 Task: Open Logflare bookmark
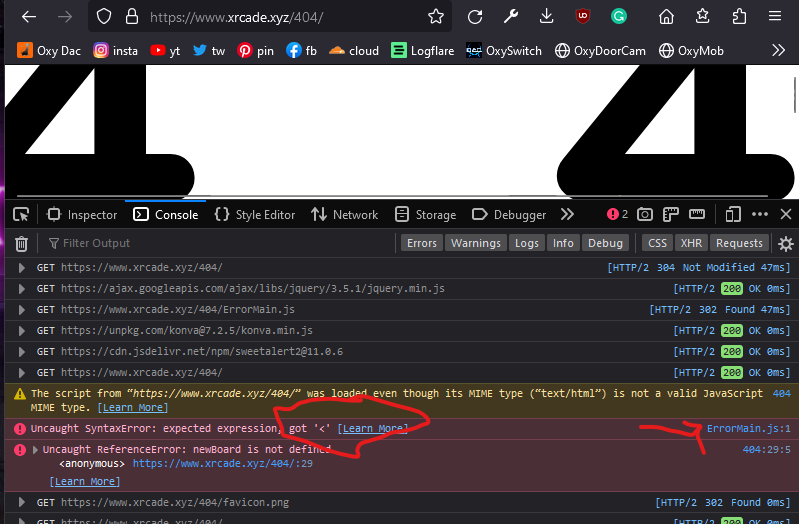tap(422, 50)
